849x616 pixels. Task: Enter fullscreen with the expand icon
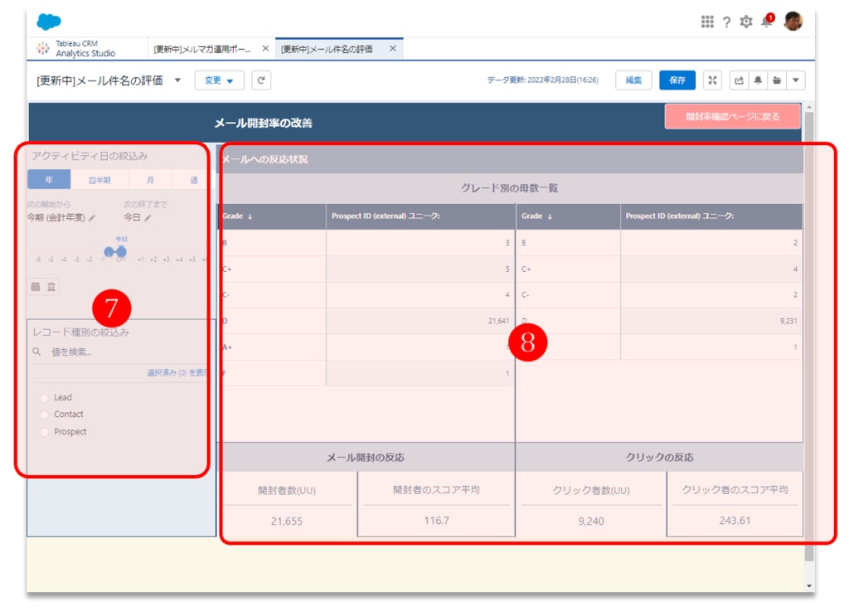point(713,80)
